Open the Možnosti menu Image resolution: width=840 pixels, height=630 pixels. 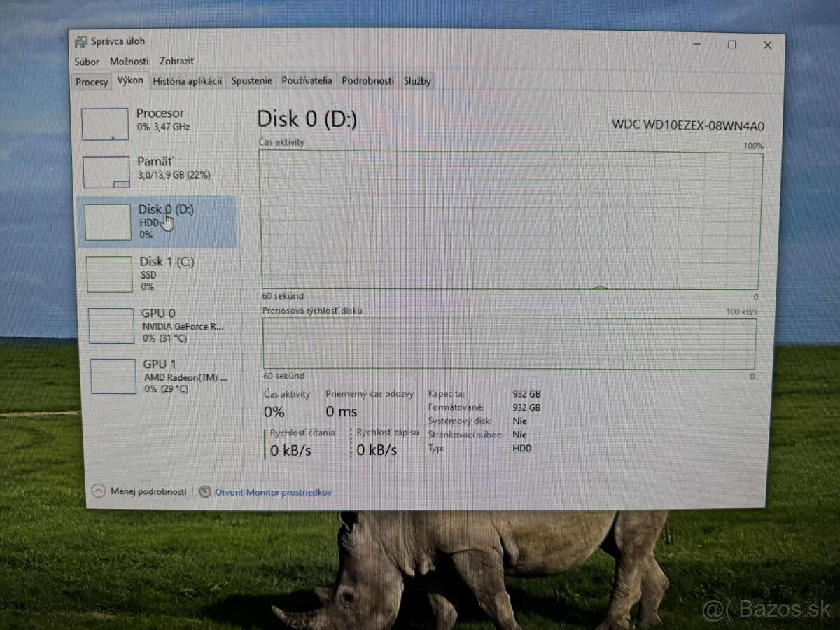click(129, 62)
